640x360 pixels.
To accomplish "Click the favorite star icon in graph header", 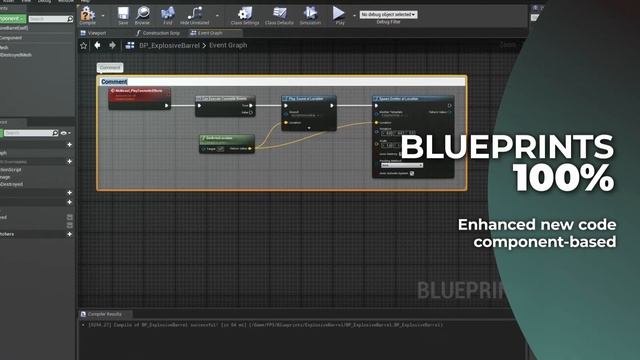I will click(84, 46).
